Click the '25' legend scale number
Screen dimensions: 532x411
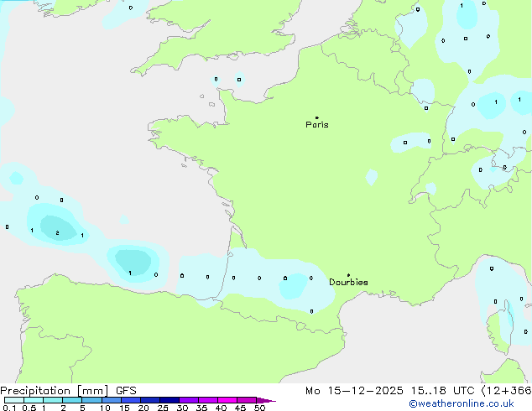(x=163, y=408)
